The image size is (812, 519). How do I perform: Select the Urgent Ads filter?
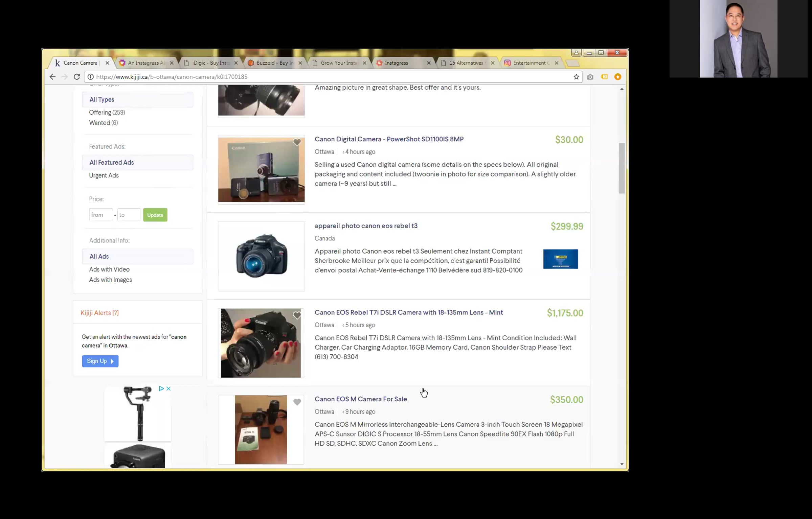pyautogui.click(x=104, y=175)
